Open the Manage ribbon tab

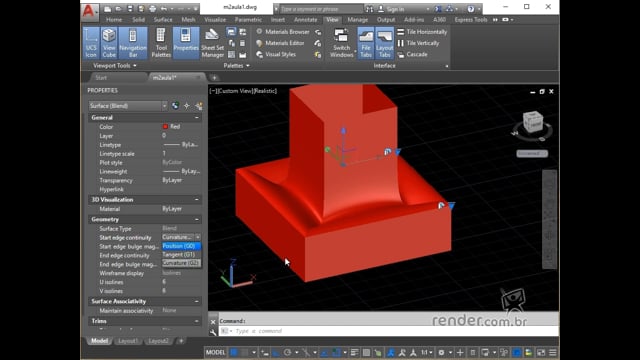click(x=358, y=20)
